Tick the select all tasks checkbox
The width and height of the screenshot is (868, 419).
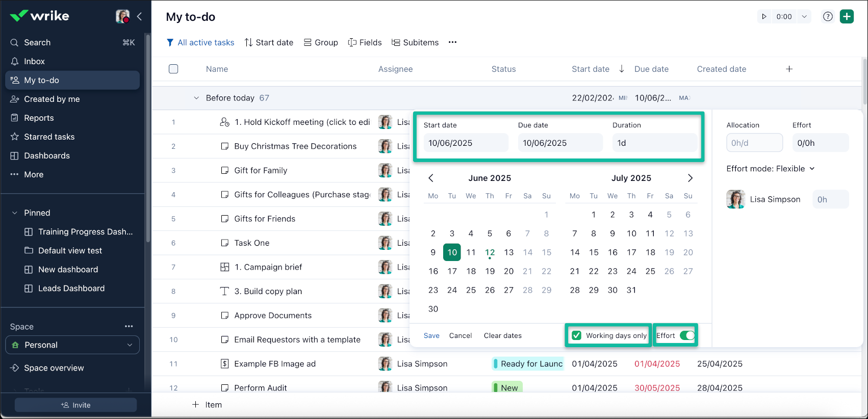(x=173, y=69)
